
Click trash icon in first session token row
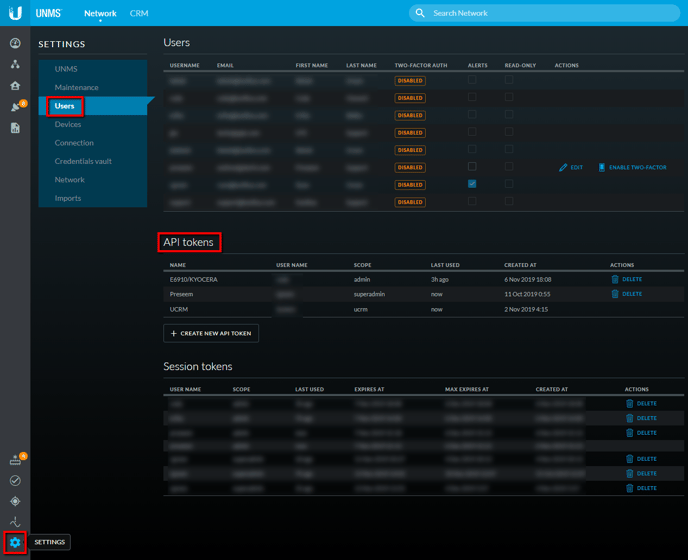630,403
